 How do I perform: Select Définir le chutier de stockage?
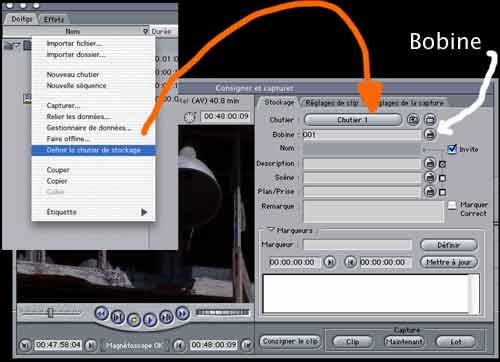[x=94, y=150]
